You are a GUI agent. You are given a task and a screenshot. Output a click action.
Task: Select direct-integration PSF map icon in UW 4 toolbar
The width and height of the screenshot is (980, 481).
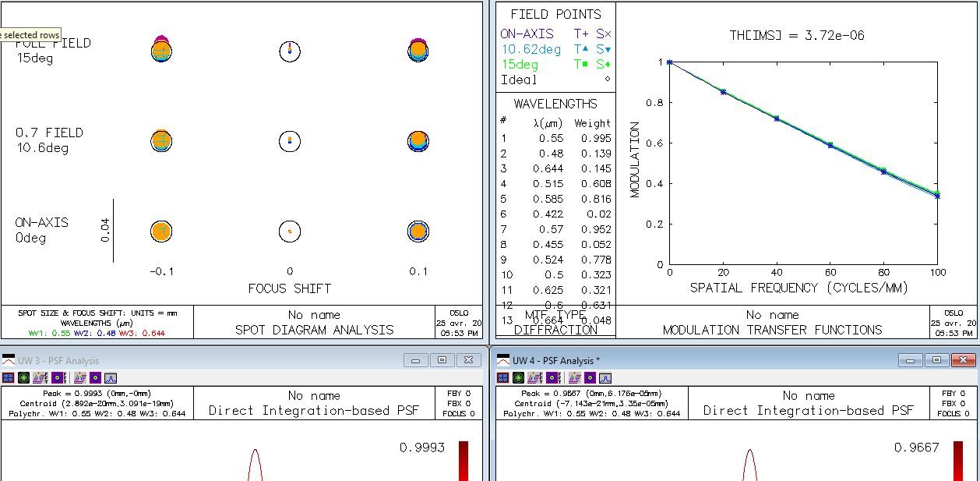click(x=590, y=378)
